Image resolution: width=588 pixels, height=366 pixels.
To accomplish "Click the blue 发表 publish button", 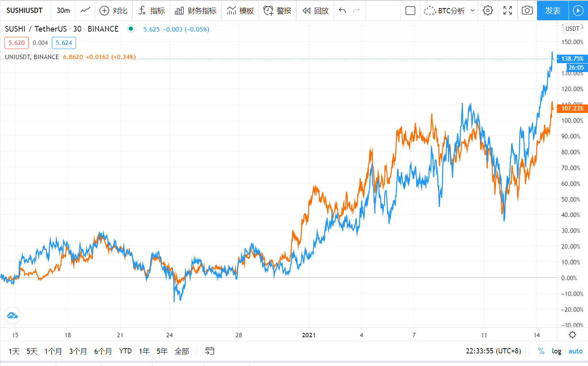I will tap(552, 11).
